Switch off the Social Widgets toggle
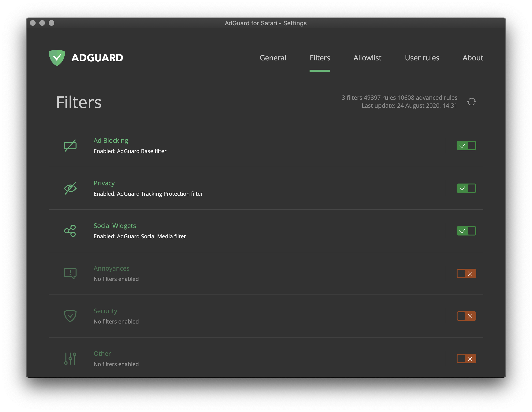 [x=466, y=231]
